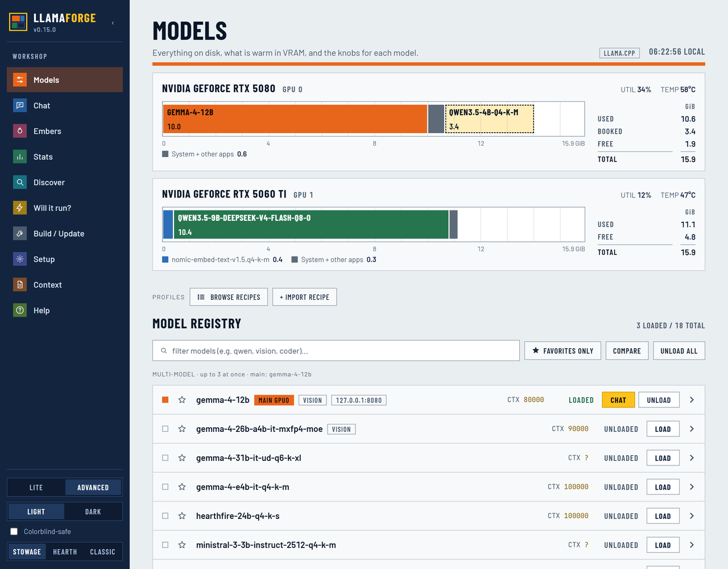Open the Stats chart icon

point(20,156)
